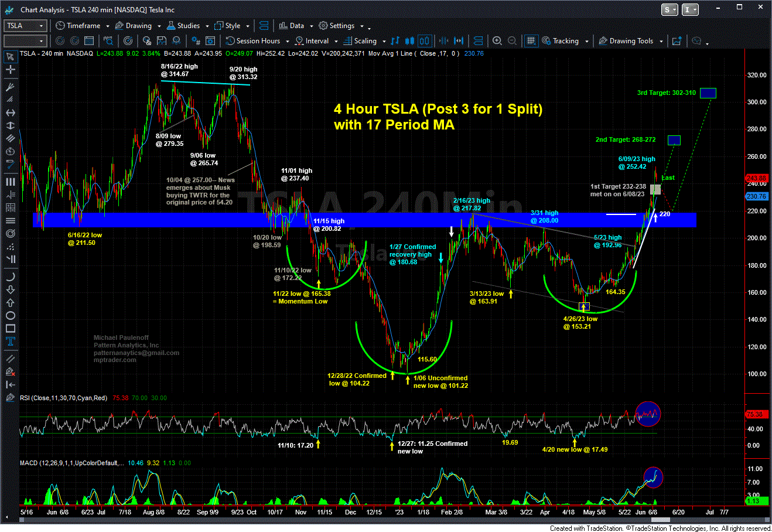The height and width of the screenshot is (532, 772).
Task: Choose the up-arrow drawing tool
Action: tap(10, 302)
